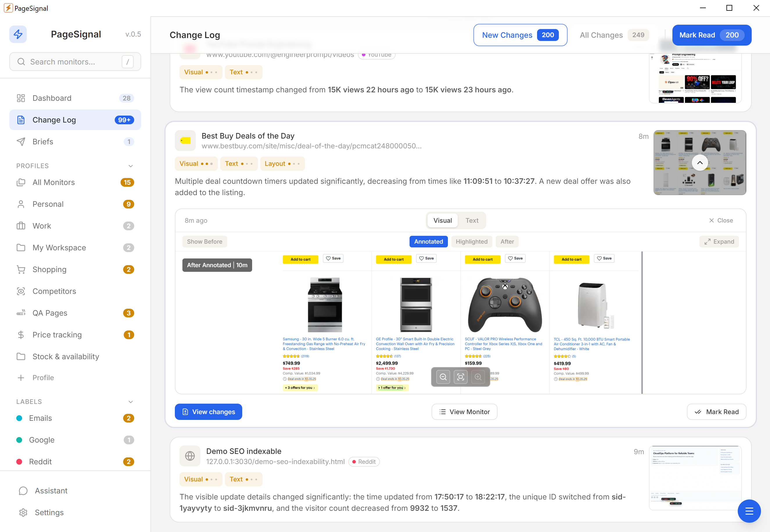Click the Personal profile person icon
Viewport: 770px width, 532px height.
pyautogui.click(x=21, y=204)
